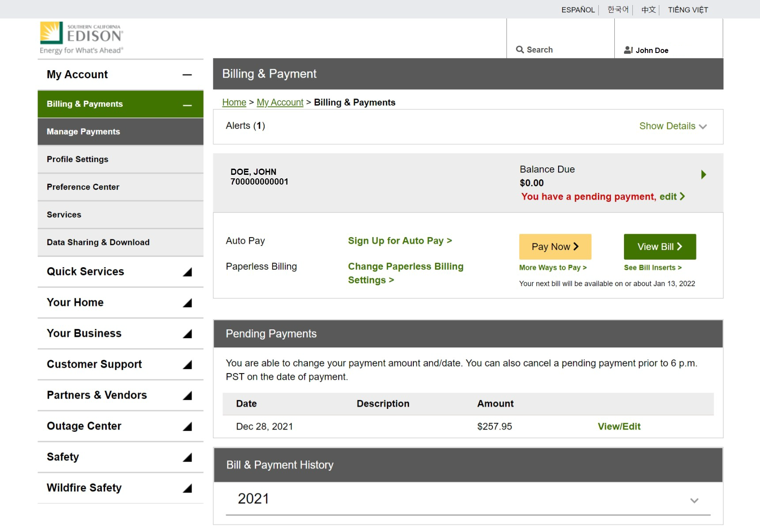Click the Home breadcrumb link

234,102
